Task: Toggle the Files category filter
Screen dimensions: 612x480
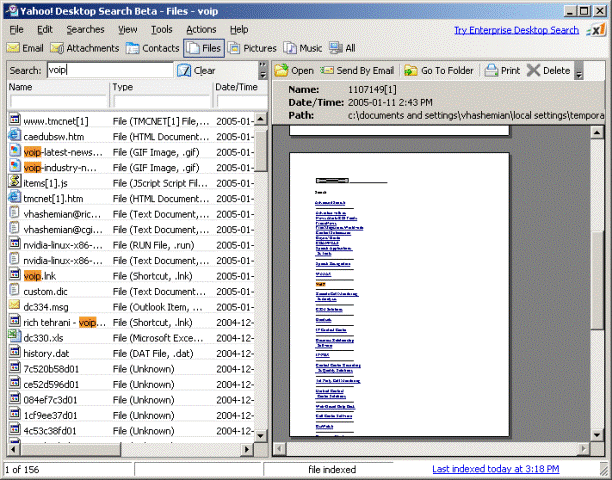Action: coord(203,48)
